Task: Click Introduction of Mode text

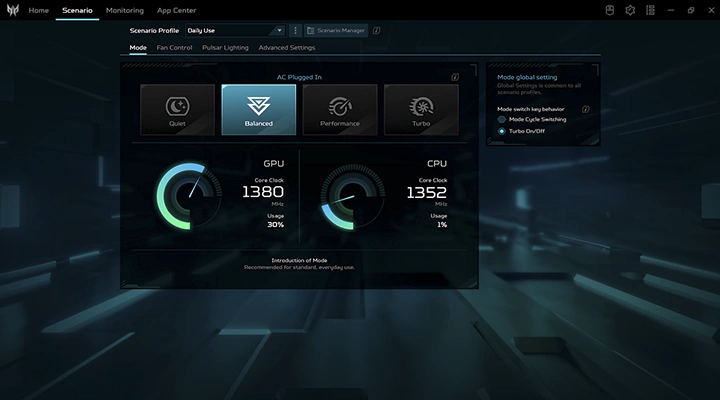Action: click(x=299, y=260)
